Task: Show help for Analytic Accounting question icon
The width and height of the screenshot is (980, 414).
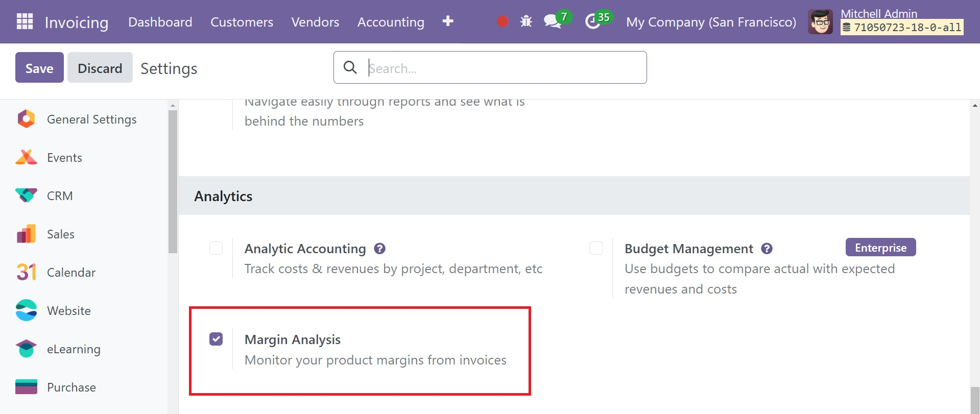Action: tap(379, 249)
